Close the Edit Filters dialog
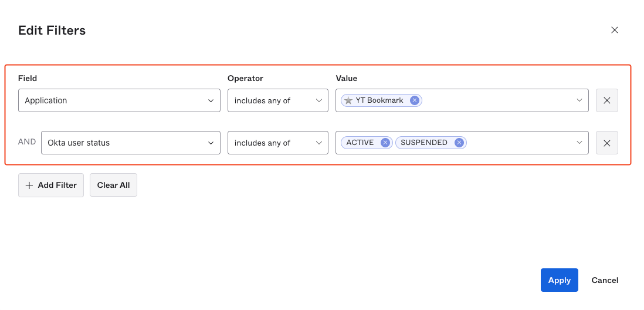This screenshot has width=644, height=310. pos(614,30)
